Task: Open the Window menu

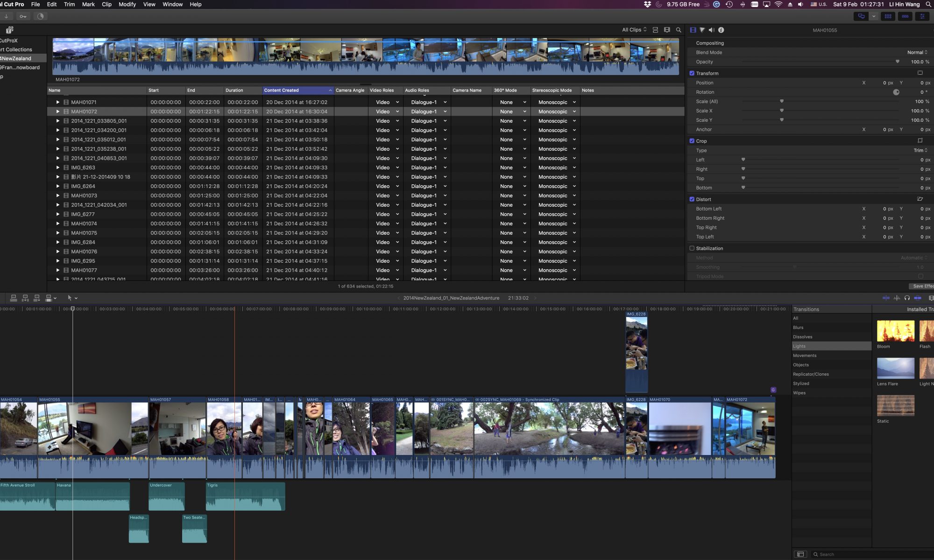Action: [172, 4]
